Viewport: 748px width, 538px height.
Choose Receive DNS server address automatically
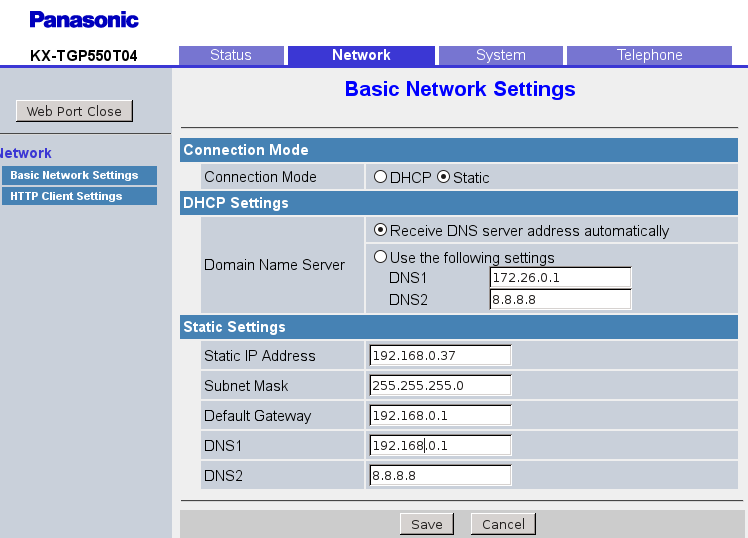(x=380, y=230)
